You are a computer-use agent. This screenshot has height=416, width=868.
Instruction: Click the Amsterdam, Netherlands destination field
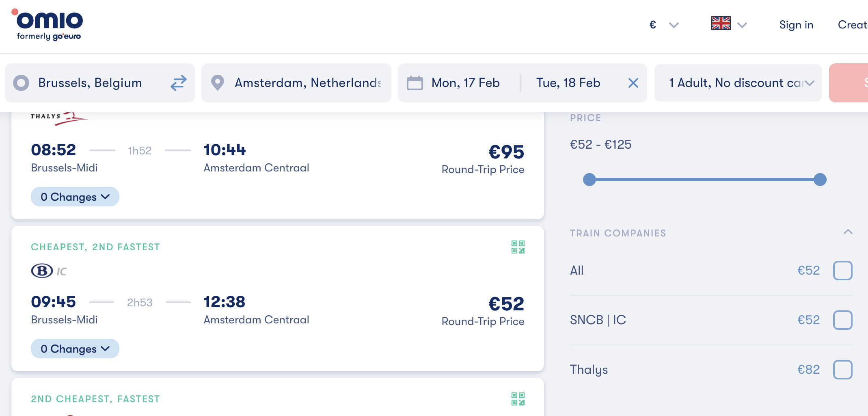pyautogui.click(x=307, y=83)
